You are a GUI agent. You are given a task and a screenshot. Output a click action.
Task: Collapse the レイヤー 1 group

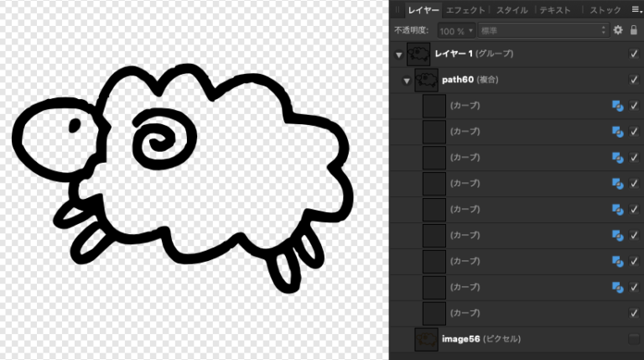pyautogui.click(x=398, y=55)
